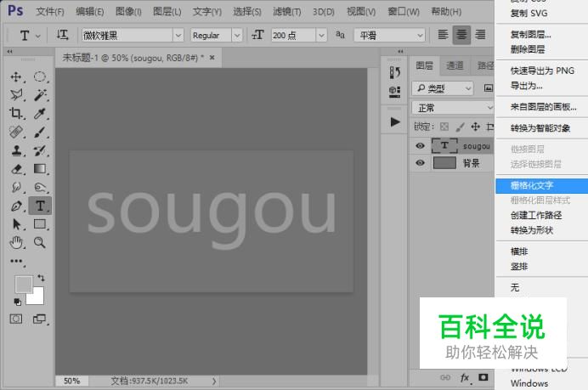Select the Move tool
Image resolution: width=588 pixels, height=390 pixels.
coord(16,76)
